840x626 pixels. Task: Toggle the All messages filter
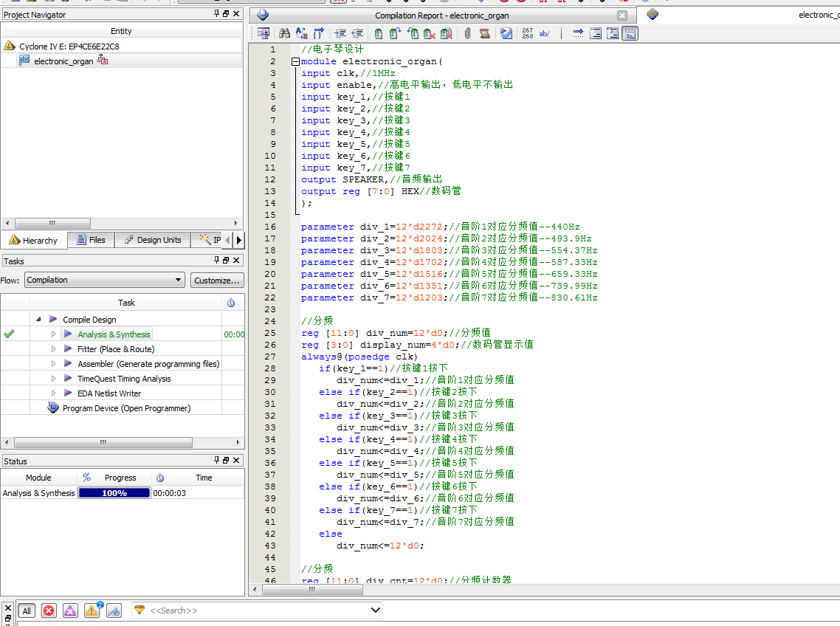point(27,610)
